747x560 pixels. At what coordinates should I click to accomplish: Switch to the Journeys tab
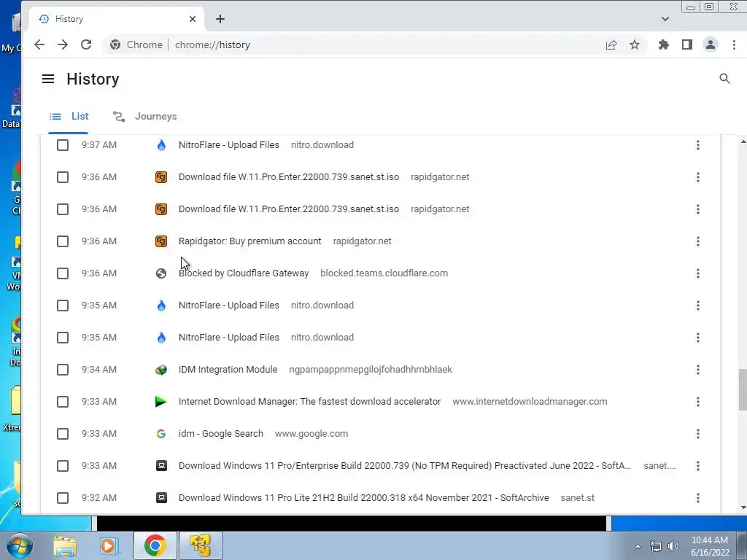[x=145, y=116]
